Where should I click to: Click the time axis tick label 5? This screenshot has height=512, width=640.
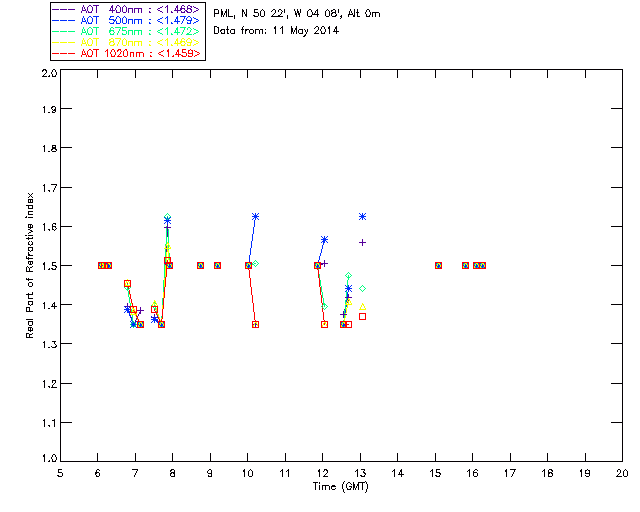tap(60, 473)
